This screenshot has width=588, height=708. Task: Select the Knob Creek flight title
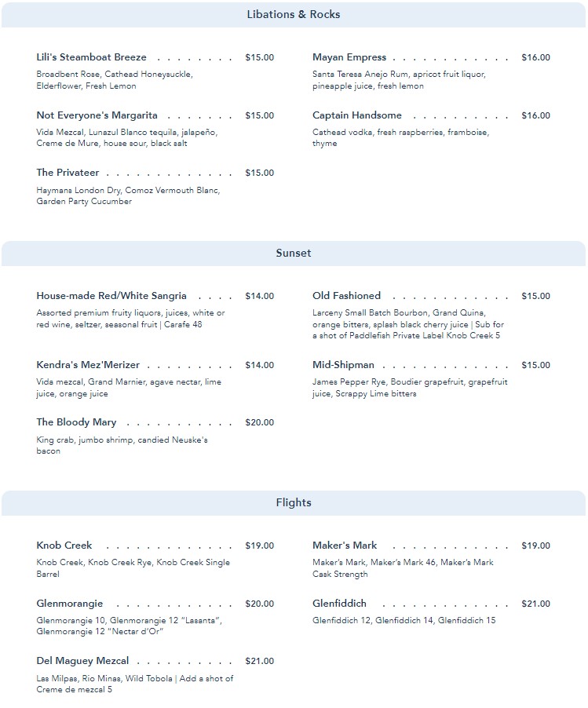click(x=64, y=546)
